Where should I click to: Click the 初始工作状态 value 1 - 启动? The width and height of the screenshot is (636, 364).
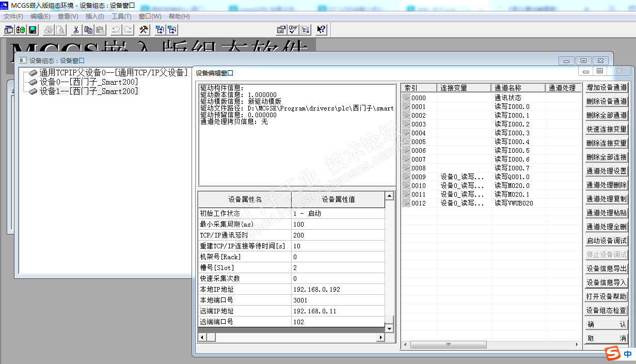pos(338,213)
